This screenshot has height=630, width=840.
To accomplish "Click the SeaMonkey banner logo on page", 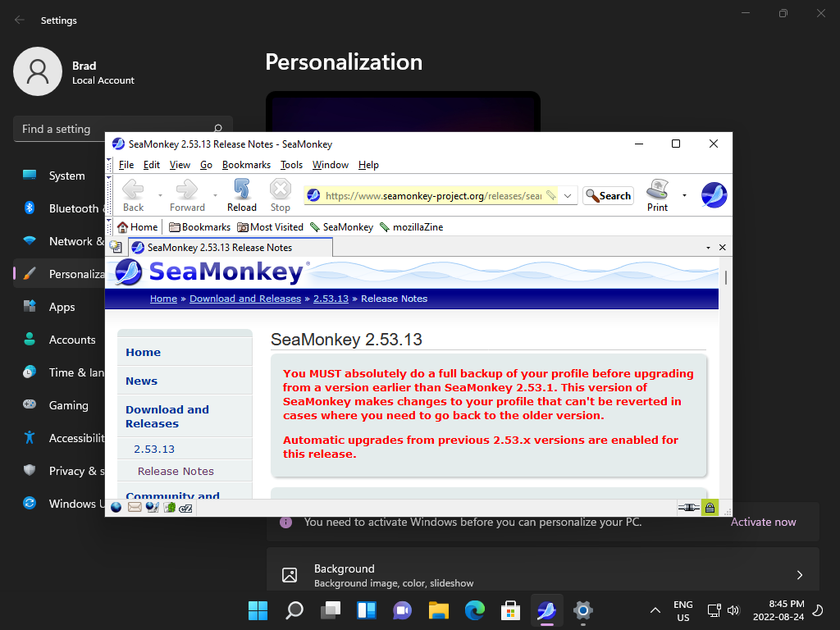I will click(212, 272).
